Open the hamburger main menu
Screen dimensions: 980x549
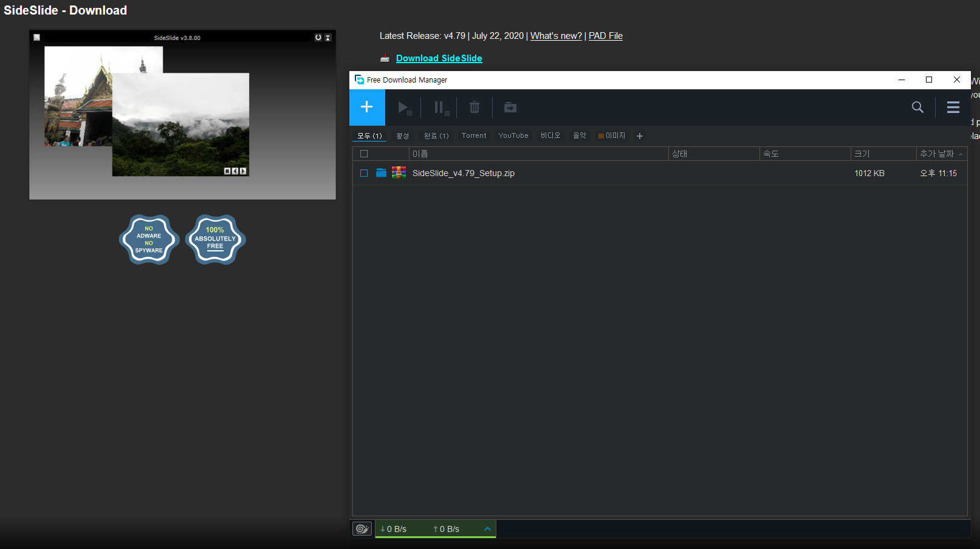click(953, 107)
